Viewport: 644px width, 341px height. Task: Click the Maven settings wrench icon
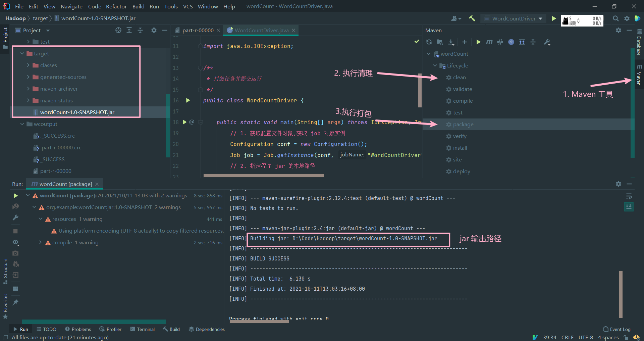point(547,42)
